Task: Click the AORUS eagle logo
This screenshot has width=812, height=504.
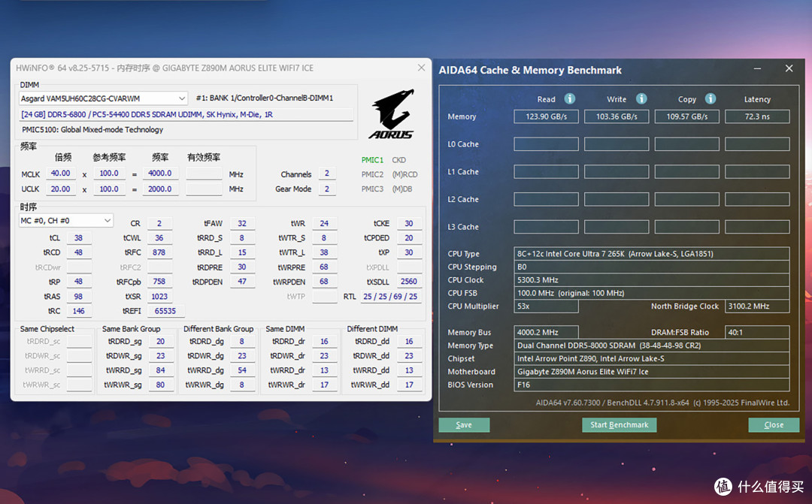Action: [392, 114]
